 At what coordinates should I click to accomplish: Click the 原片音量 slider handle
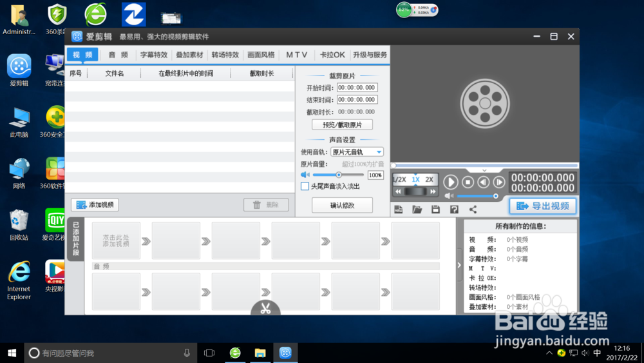(x=339, y=175)
